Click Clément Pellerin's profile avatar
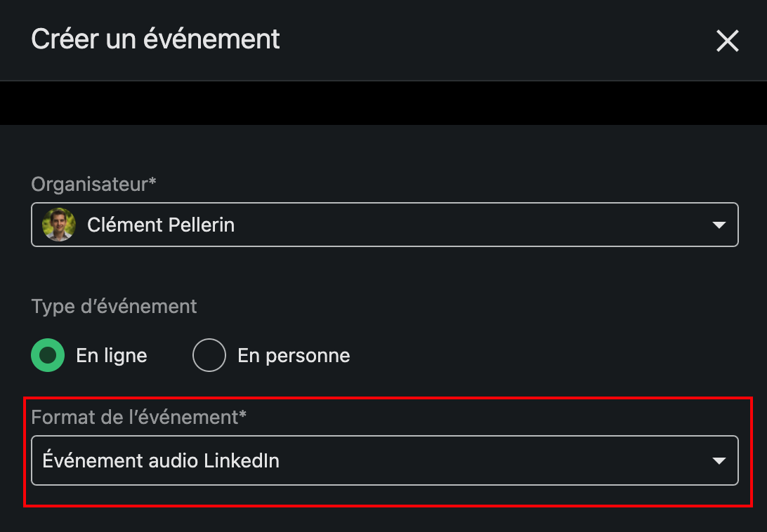 tap(59, 225)
